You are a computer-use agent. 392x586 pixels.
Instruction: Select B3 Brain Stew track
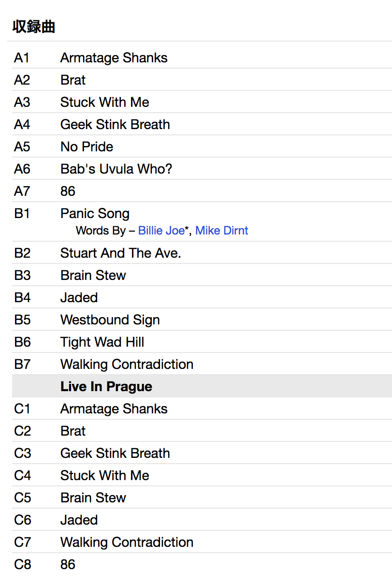pyautogui.click(x=93, y=276)
